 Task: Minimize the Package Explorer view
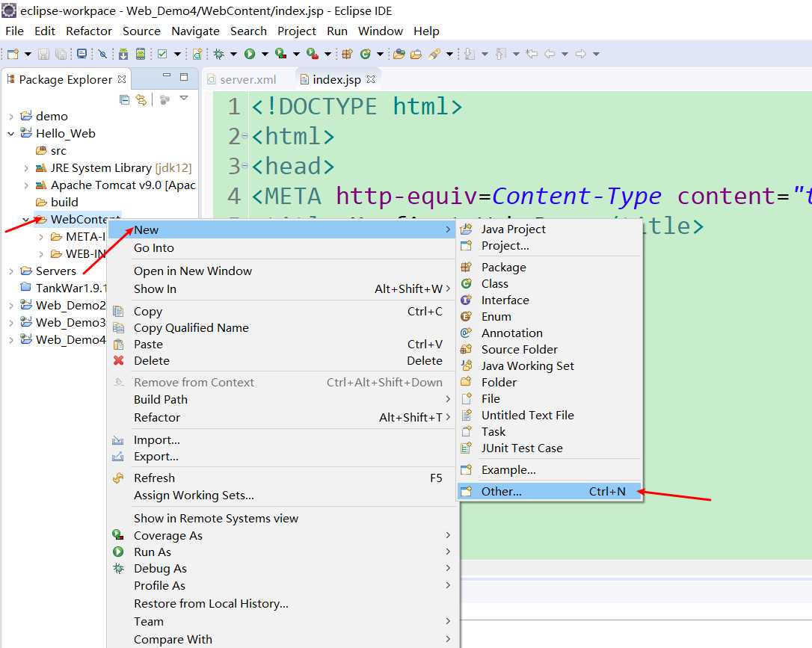point(167,75)
